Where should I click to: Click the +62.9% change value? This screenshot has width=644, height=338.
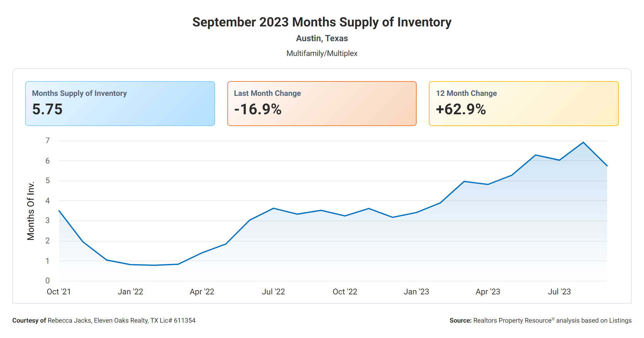pos(461,109)
